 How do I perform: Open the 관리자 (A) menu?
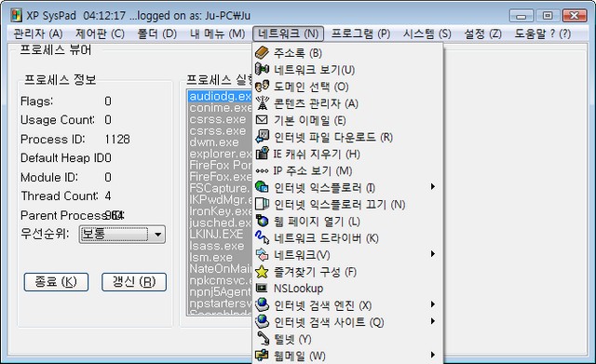click(x=38, y=34)
